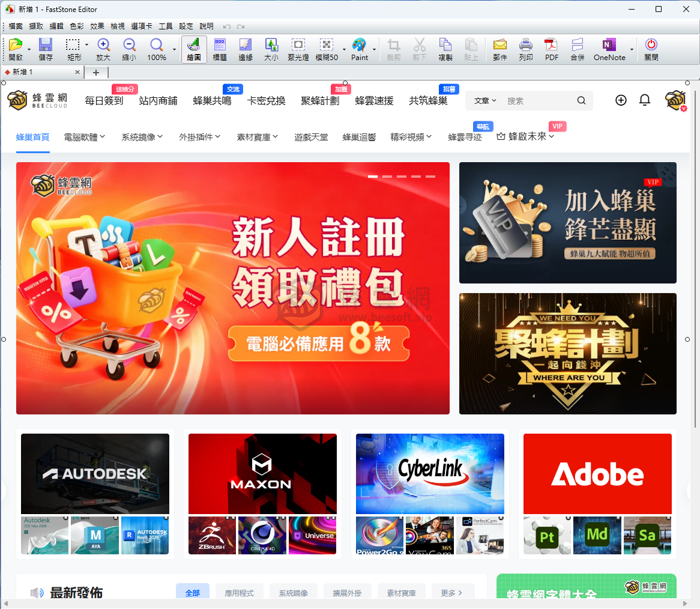The image size is (700, 609).
Task: Click the notification bell icon
Action: pyautogui.click(x=645, y=100)
